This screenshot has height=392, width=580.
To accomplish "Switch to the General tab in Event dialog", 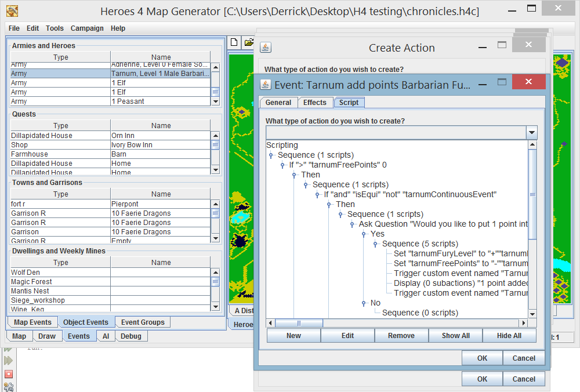I will coord(278,103).
